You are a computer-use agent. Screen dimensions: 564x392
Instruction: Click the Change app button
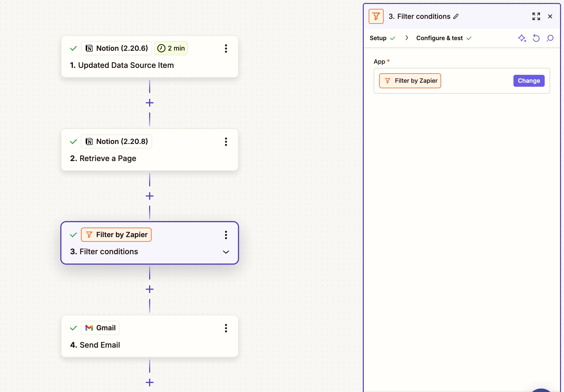point(529,81)
